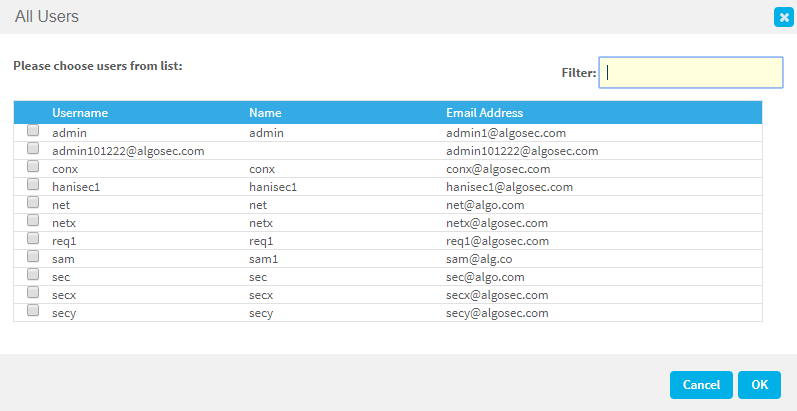Check the sam user checkbox
The width and height of the screenshot is (797, 411).
(x=33, y=257)
